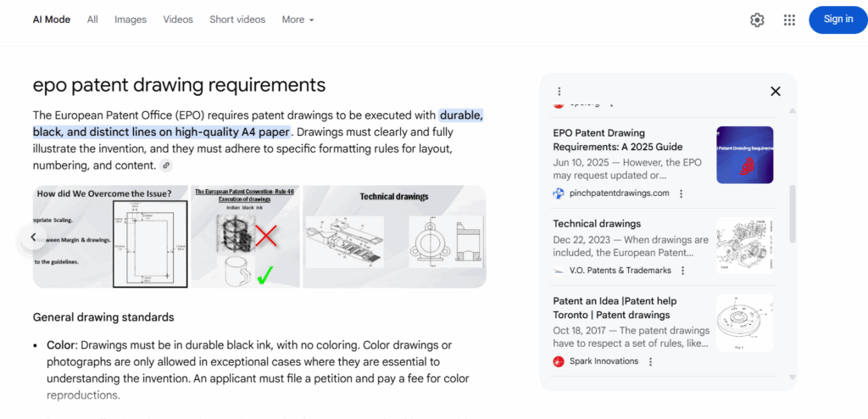Click the previous arrow on image carousel
This screenshot has width=868, height=419.
coord(33,237)
